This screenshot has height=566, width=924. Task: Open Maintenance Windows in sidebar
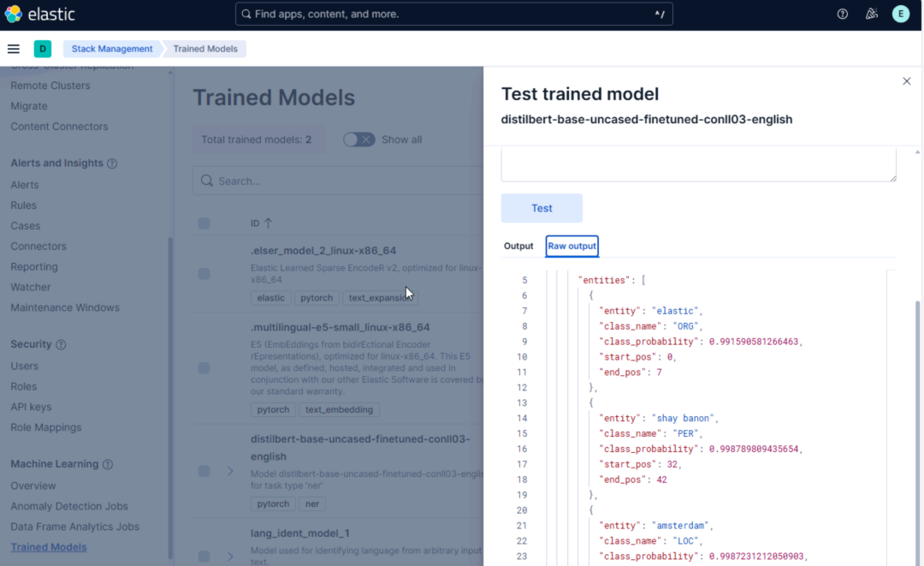point(65,307)
